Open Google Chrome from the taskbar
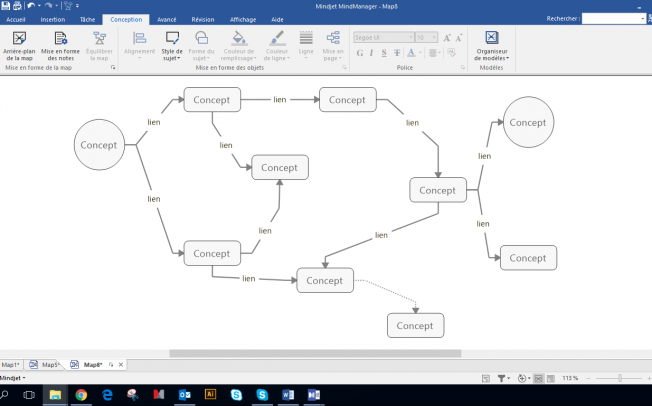 (x=81, y=395)
